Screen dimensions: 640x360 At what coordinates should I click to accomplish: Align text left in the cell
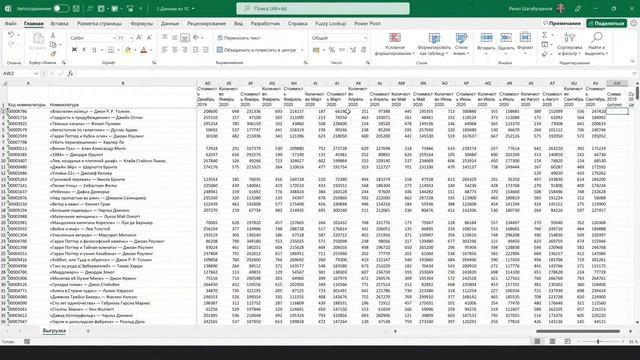coord(165,50)
